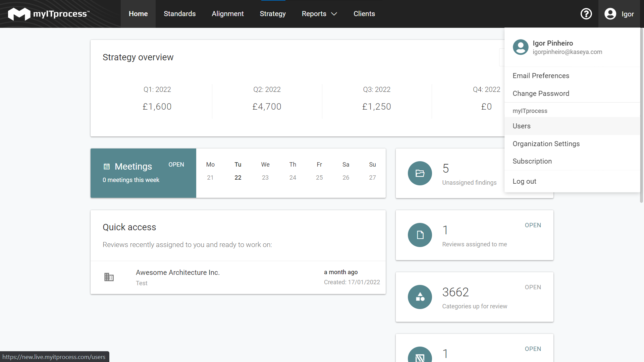
Task: Click the Meetings calendar icon
Action: tap(107, 166)
